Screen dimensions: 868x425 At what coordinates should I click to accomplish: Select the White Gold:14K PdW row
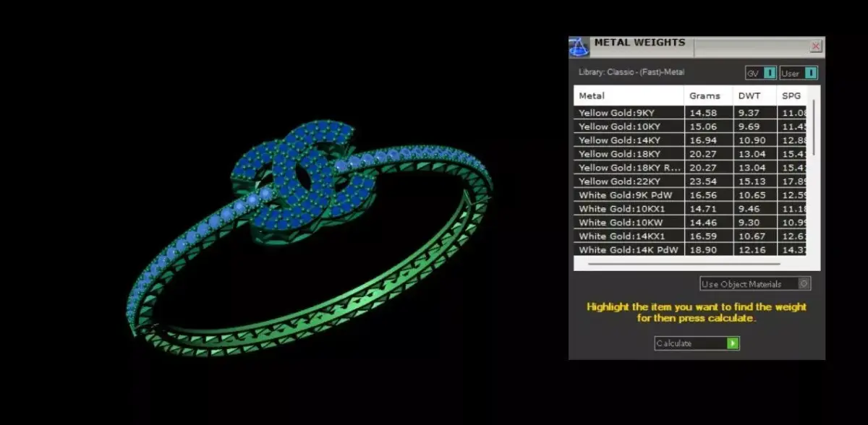pyautogui.click(x=690, y=250)
